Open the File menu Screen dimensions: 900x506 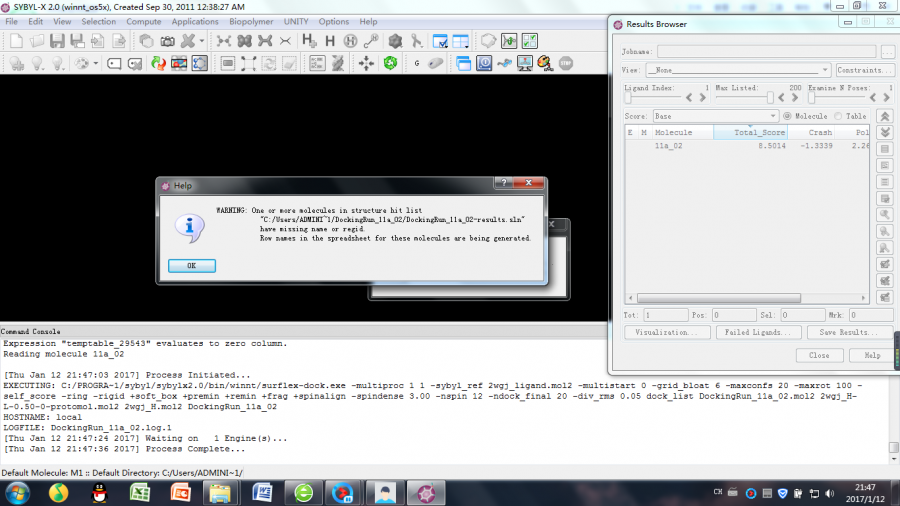(x=11, y=21)
